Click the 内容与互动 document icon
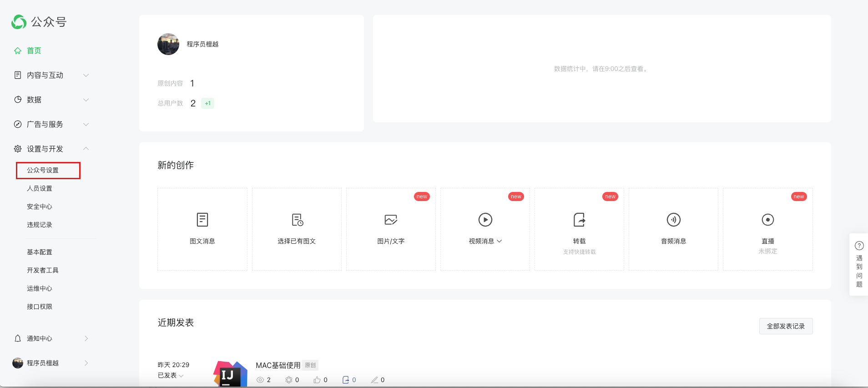Screen dimensions: 868x388 point(18,75)
